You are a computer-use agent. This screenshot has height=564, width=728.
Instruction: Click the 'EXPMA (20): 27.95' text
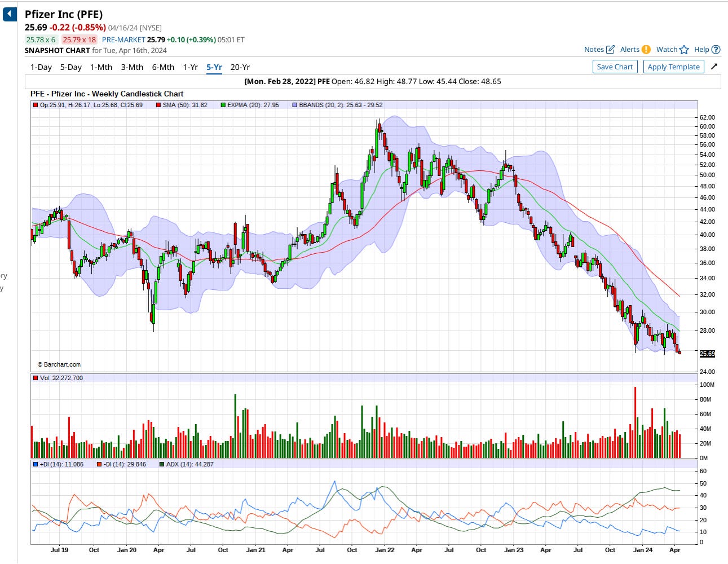tap(253, 105)
